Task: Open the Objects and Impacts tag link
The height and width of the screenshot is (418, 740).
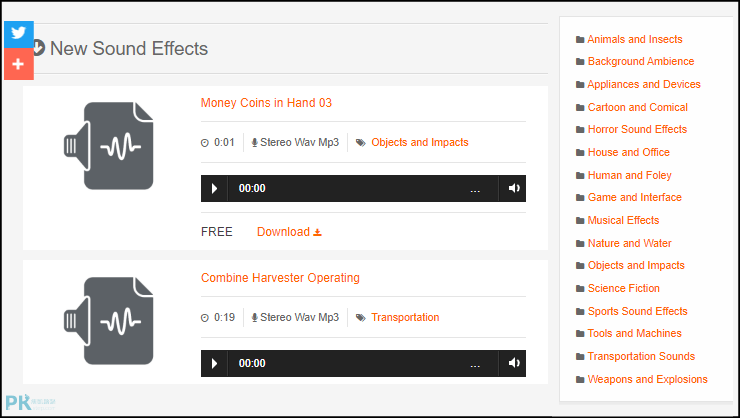Action: pyautogui.click(x=420, y=142)
